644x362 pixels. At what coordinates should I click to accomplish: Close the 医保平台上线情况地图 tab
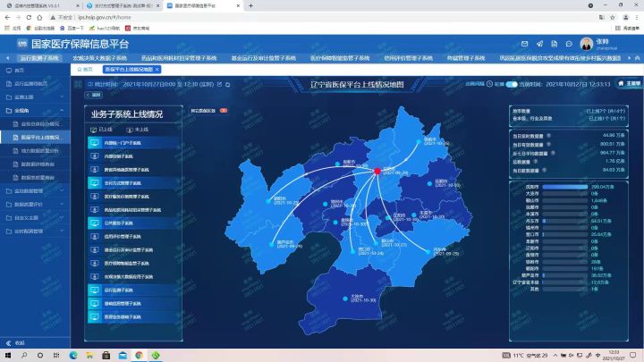click(157, 70)
